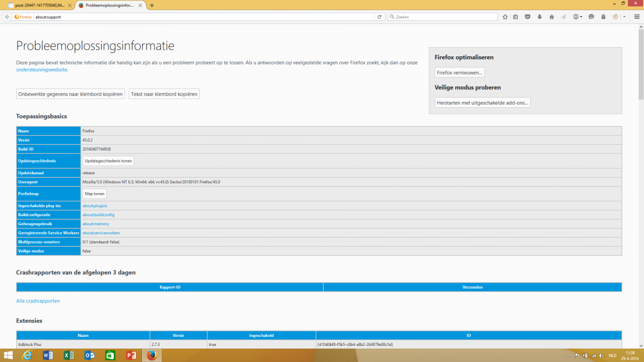Show hidden tray icons arrow

point(569,355)
